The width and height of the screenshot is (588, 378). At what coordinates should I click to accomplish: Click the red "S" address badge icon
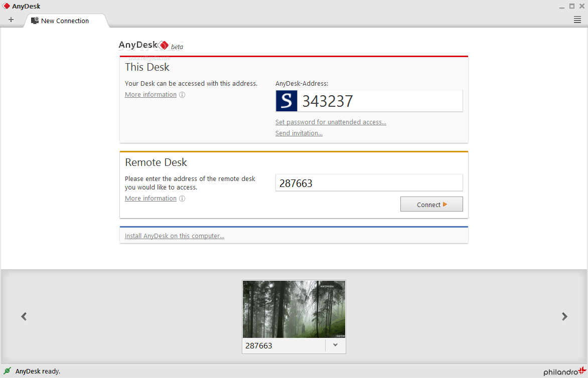[x=286, y=101]
